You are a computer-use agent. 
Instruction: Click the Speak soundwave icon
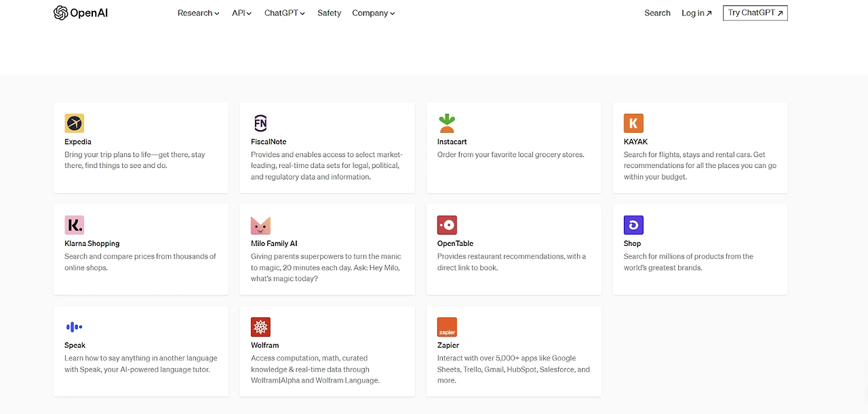75,327
